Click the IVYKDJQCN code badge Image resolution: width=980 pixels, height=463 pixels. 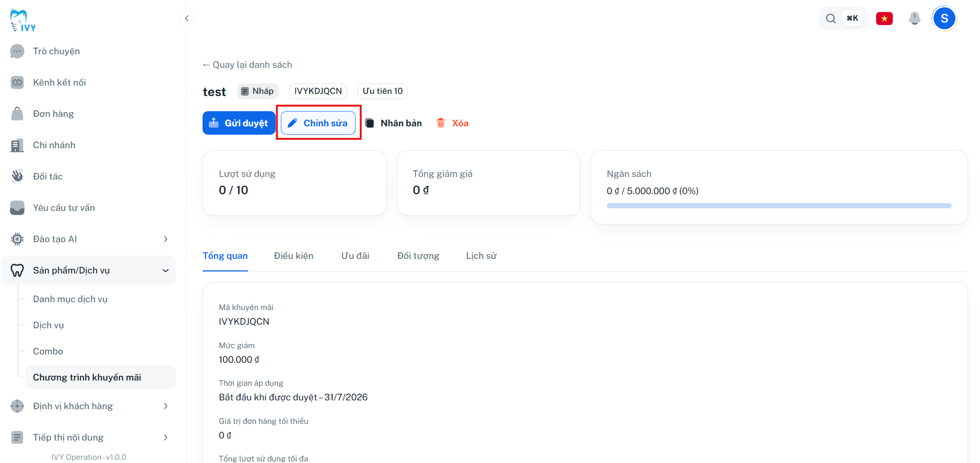(x=318, y=91)
